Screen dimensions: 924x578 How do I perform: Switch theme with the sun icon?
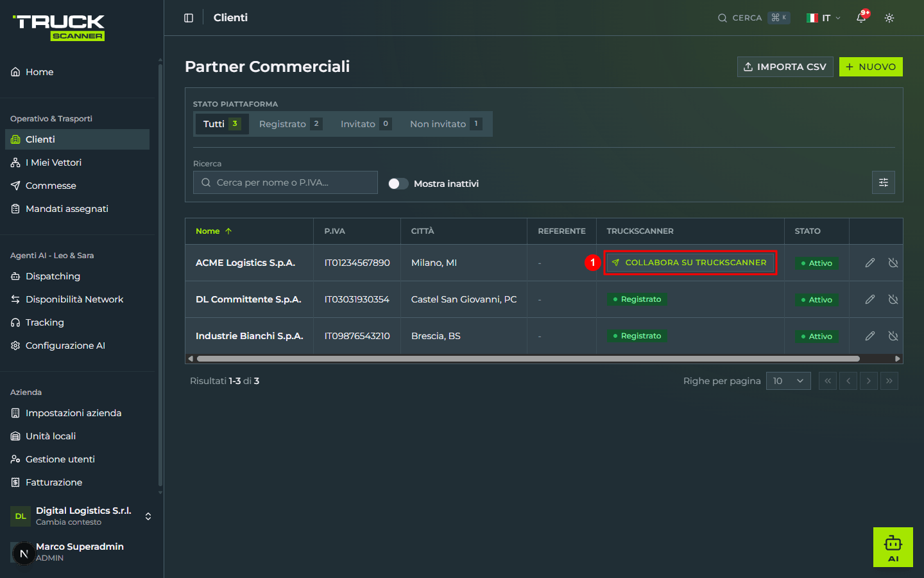pos(889,18)
